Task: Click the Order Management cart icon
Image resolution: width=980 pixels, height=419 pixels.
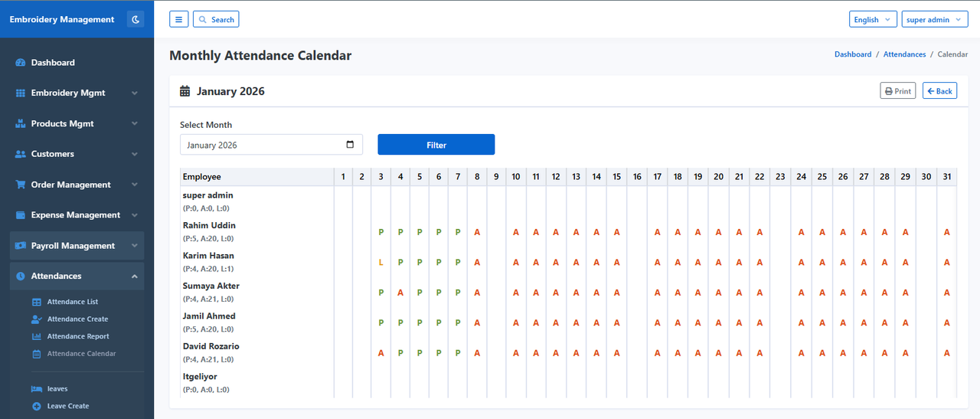Action: (x=21, y=185)
